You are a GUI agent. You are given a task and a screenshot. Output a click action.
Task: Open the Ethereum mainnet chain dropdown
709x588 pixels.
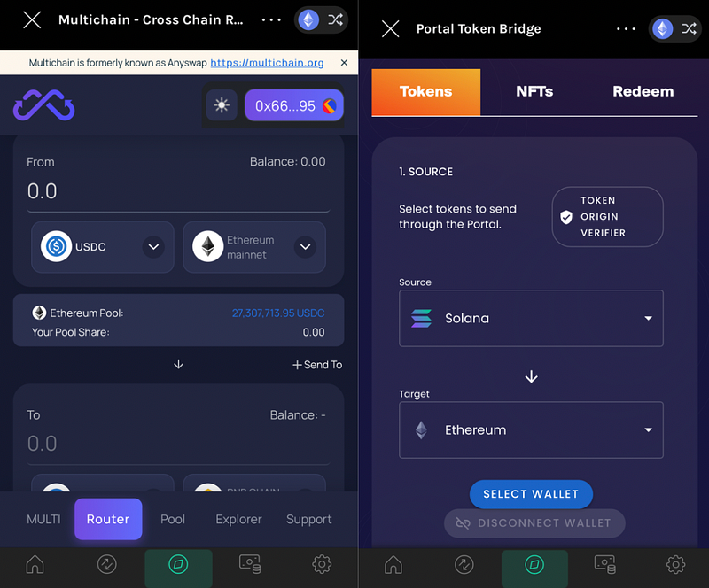coord(254,247)
